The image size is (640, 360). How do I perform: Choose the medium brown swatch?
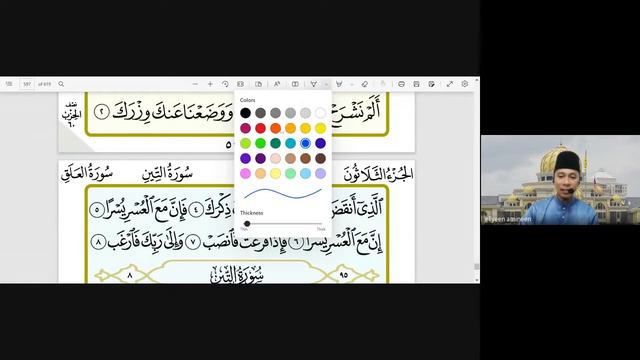[x=305, y=158]
